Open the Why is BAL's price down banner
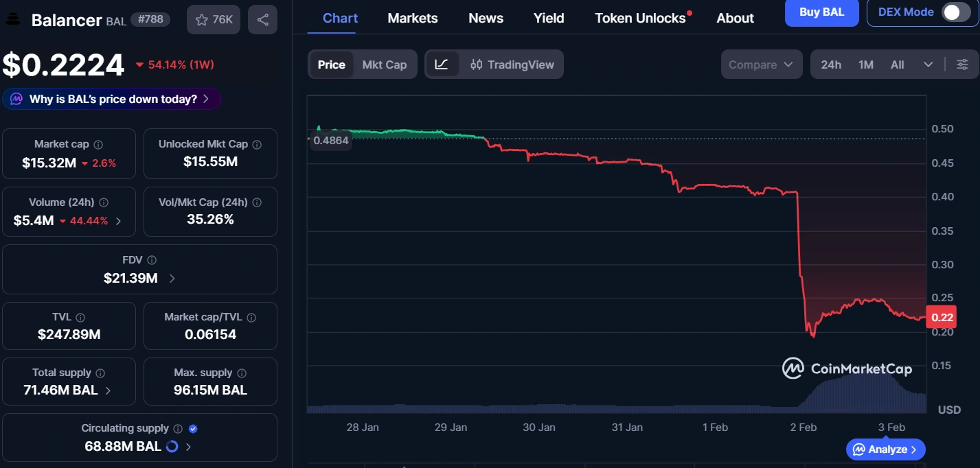 click(111, 98)
